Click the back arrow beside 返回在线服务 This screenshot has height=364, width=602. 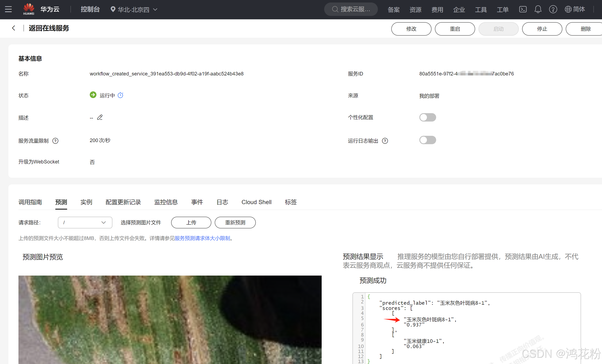point(14,28)
